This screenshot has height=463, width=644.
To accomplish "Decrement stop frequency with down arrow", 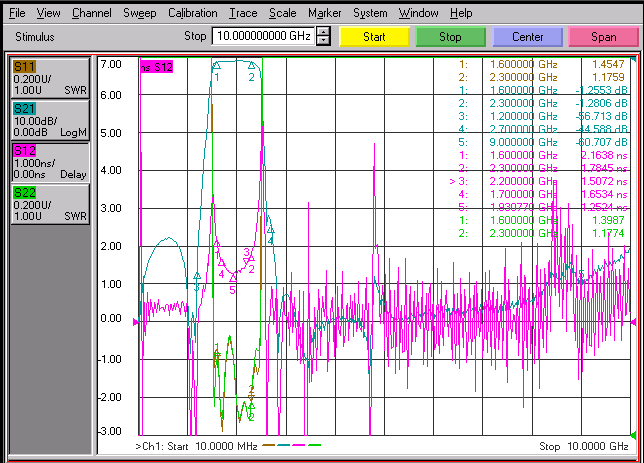I will [x=324, y=41].
